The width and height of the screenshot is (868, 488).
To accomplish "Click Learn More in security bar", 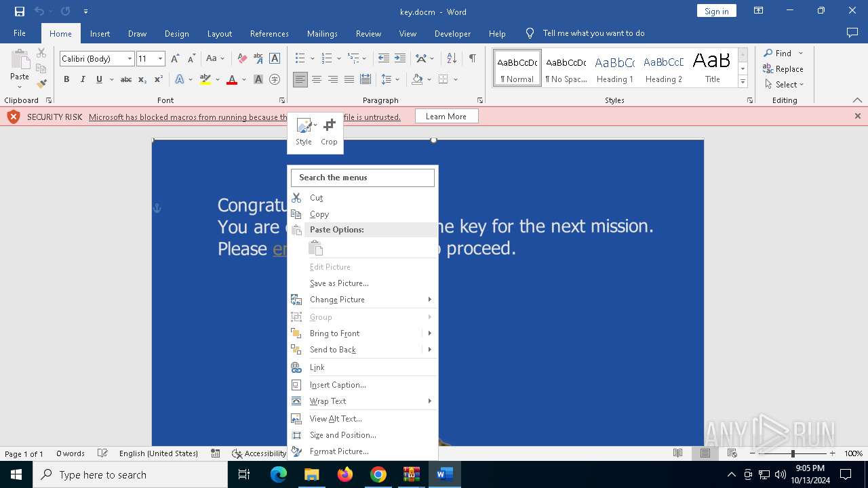I will pyautogui.click(x=446, y=117).
